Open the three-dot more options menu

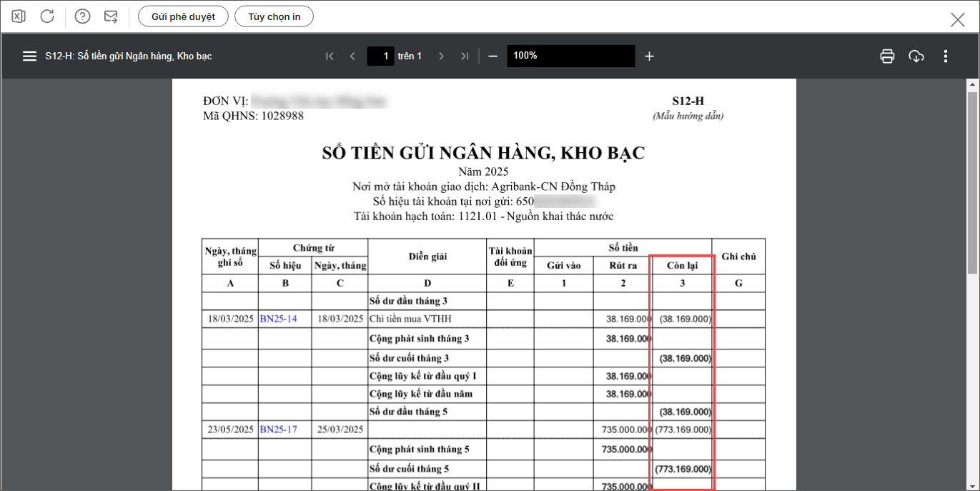click(946, 56)
